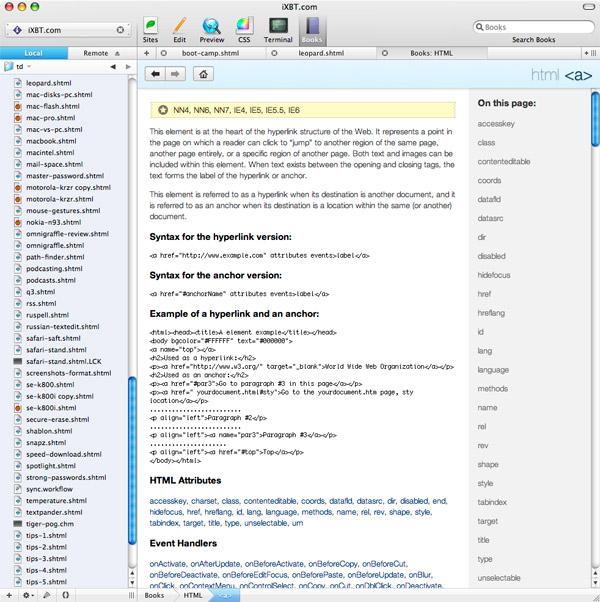Switch to the Local file tab
This screenshot has width=600, height=602.
(x=34, y=53)
